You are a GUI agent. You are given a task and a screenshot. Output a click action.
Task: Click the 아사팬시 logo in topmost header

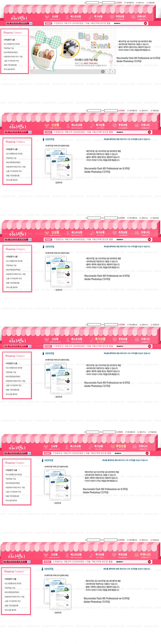pos(19,18)
